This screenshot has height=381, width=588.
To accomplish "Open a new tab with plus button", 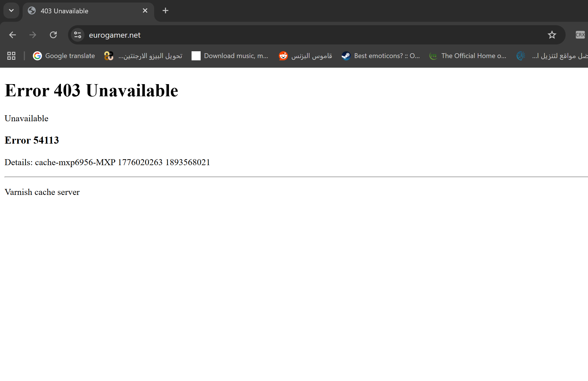I will [x=165, y=11].
